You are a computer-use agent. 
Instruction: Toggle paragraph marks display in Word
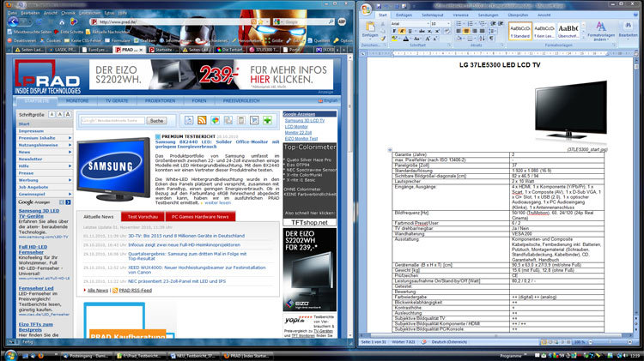pos(492,39)
